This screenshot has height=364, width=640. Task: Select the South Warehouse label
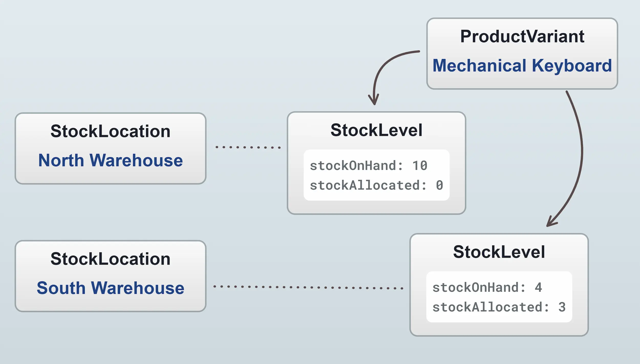tap(110, 288)
